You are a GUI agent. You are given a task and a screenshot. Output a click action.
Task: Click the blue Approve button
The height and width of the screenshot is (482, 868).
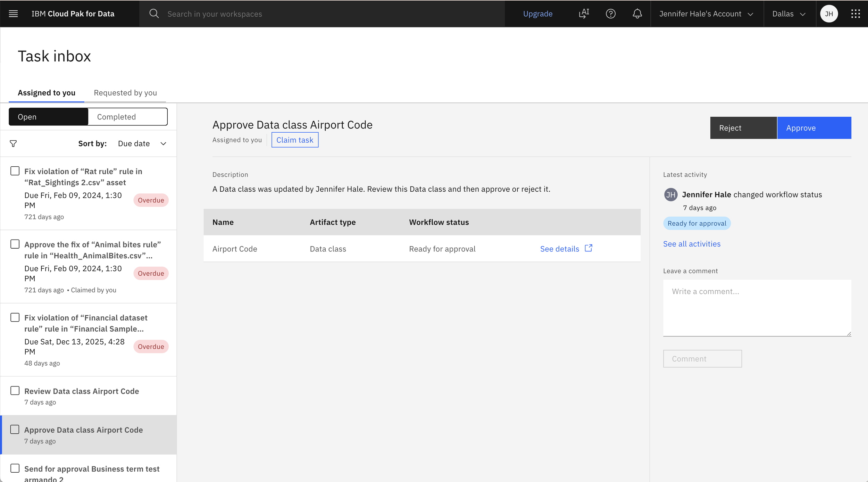[x=814, y=128]
